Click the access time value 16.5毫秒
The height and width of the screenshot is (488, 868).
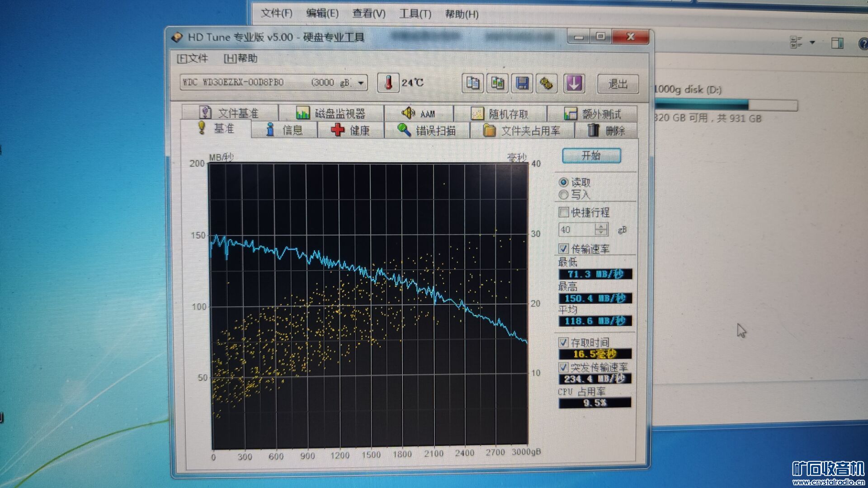pos(595,354)
